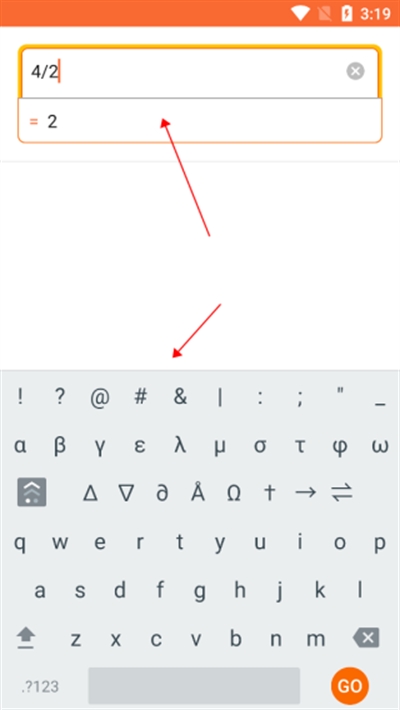Insert the right arrow → symbol
The image size is (400, 710).
pos(305,493)
